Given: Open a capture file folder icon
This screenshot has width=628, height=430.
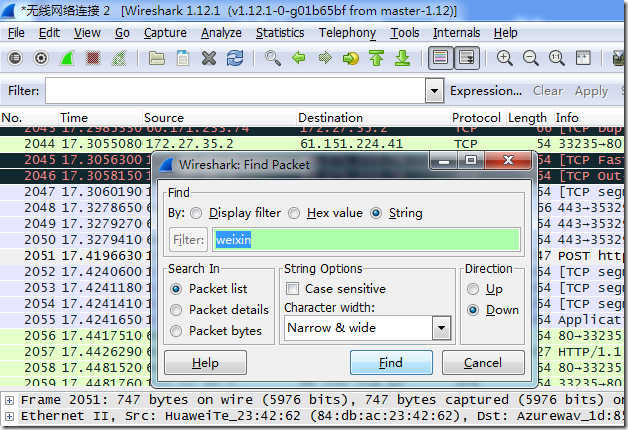Looking at the screenshot, I should tap(157, 58).
